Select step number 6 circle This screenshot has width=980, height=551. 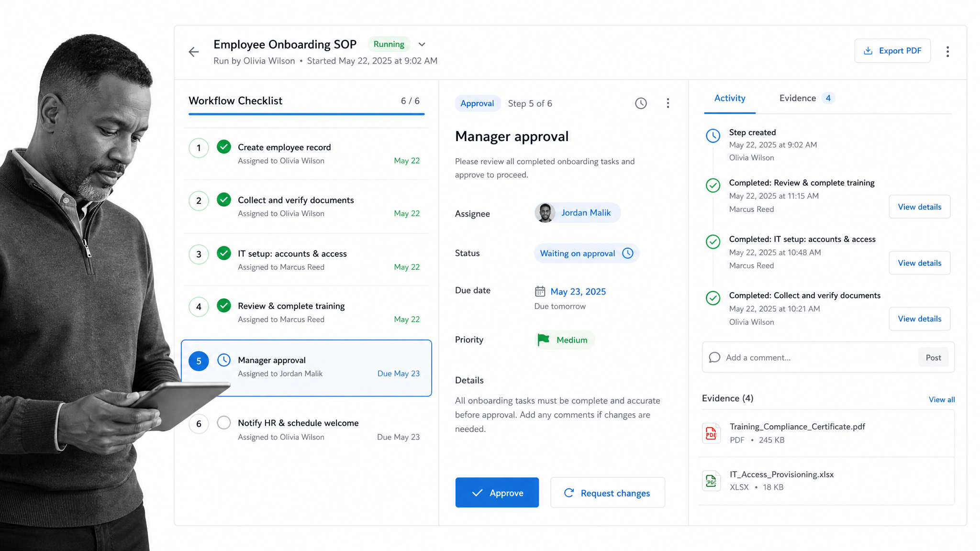[199, 424]
